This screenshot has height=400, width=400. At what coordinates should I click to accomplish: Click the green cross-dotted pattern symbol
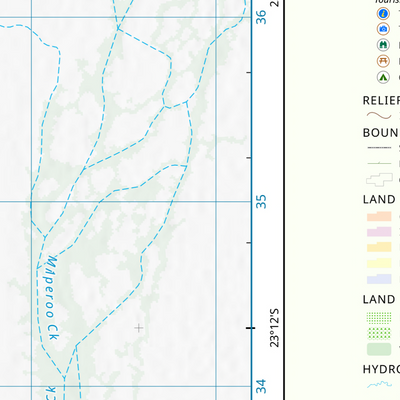click(x=379, y=333)
